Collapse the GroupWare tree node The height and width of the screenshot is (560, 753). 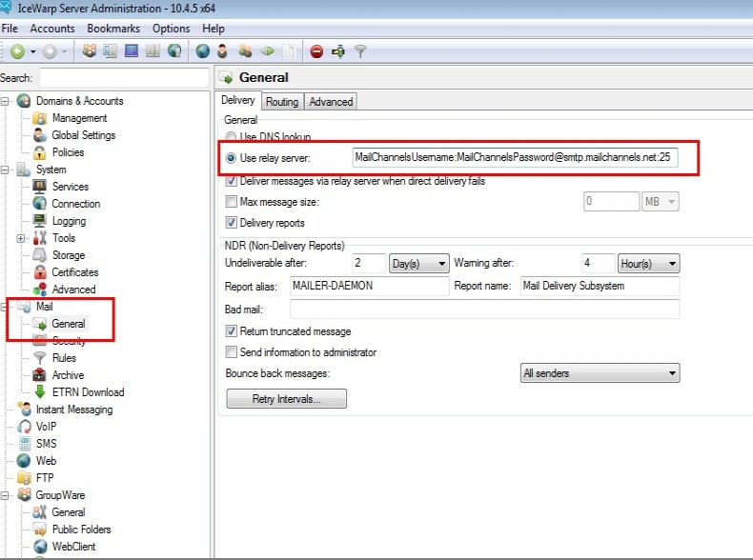click(x=5, y=495)
